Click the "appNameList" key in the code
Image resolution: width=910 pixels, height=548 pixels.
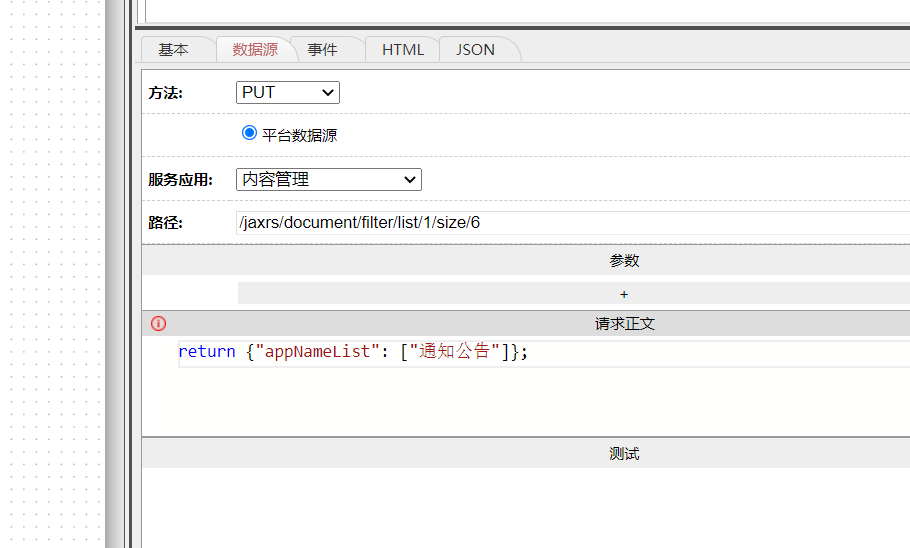tap(317, 352)
